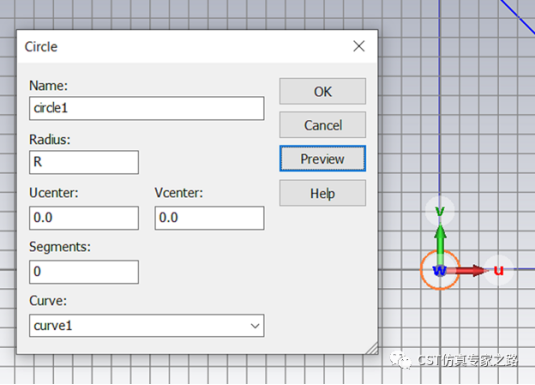Screen dimensions: 535x385
Task: Close the Circle dialog window
Action: (x=359, y=46)
